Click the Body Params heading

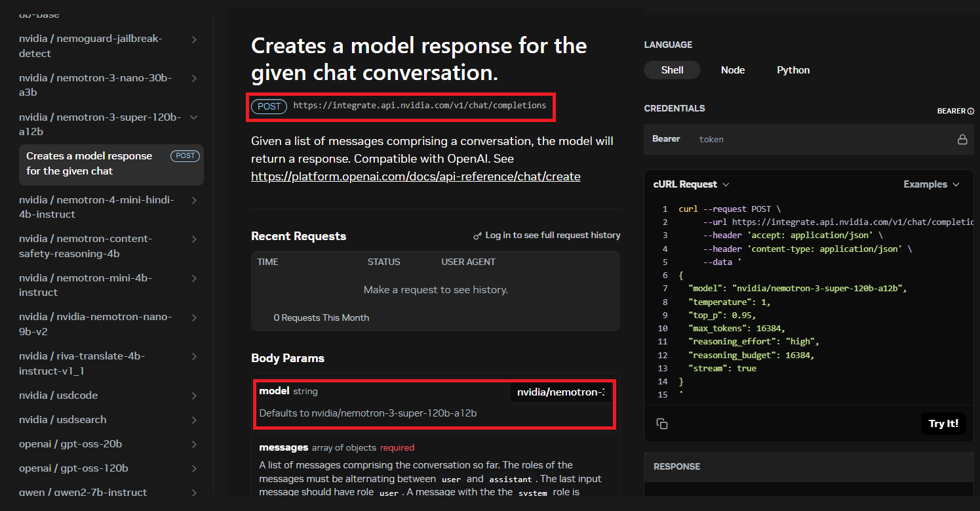coord(288,358)
